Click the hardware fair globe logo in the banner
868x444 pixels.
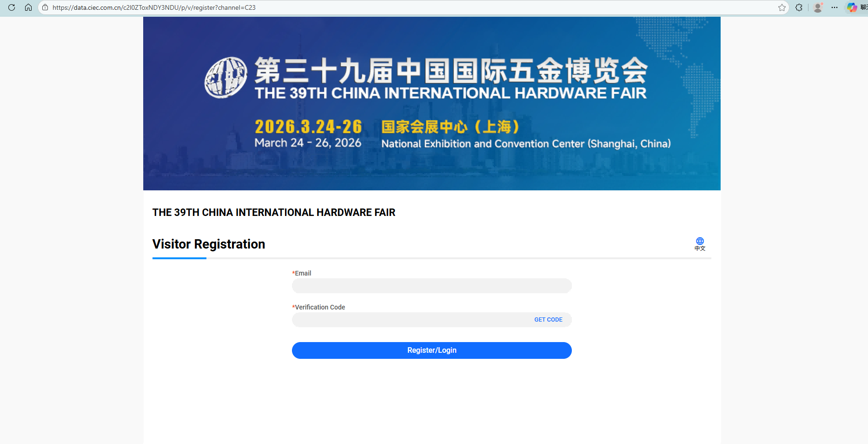226,77
